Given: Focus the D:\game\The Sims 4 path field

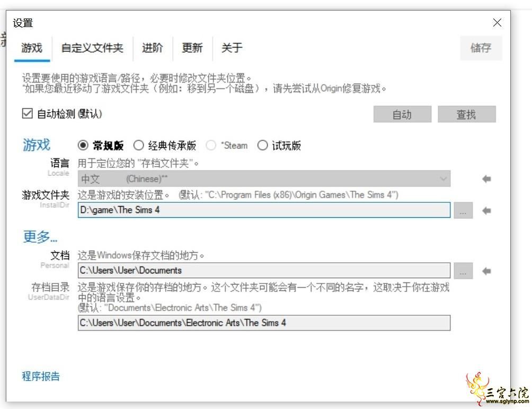Looking at the screenshot, I should [x=264, y=210].
